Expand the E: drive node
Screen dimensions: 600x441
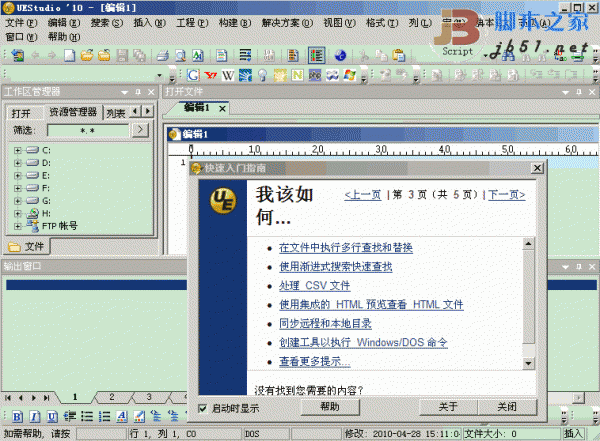tap(17, 176)
